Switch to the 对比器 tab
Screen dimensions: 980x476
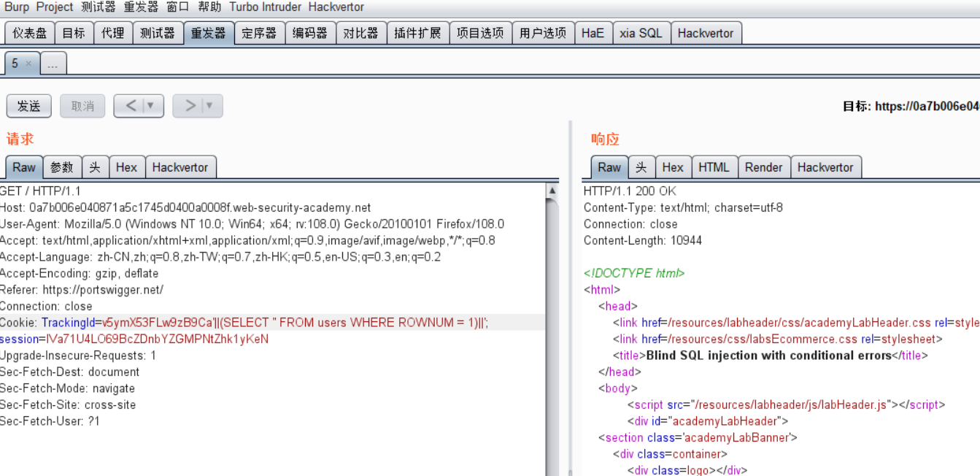361,33
